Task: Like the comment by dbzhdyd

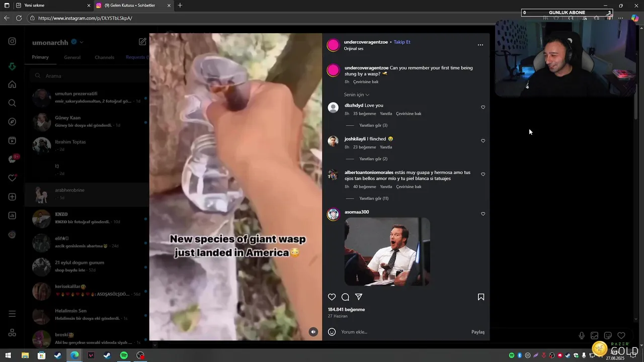Action: [483, 107]
